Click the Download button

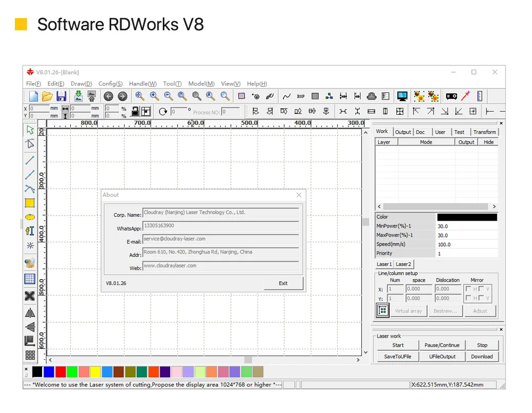482,356
